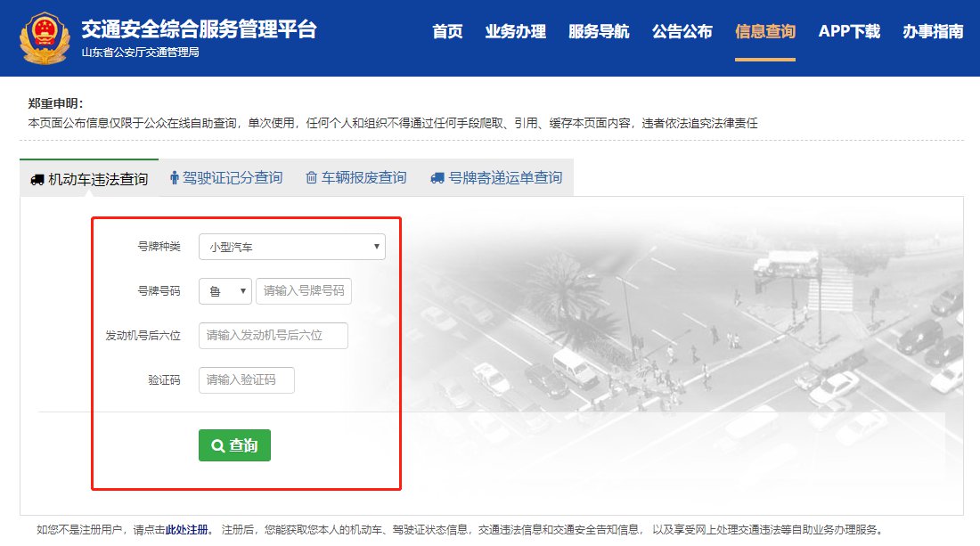Viewport: 980px width, 546px height.
Task: Open the province prefix dropdown showing 鲁
Action: click(x=225, y=291)
